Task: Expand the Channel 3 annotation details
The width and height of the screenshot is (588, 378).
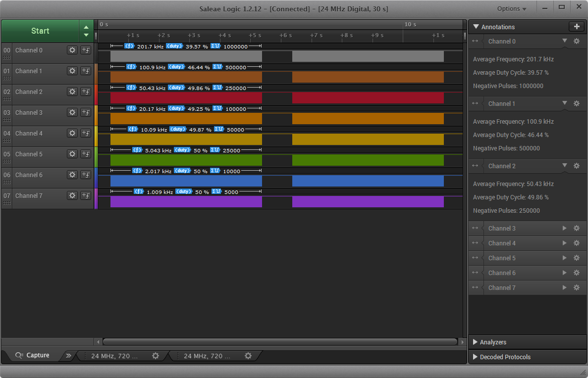Action: click(564, 228)
